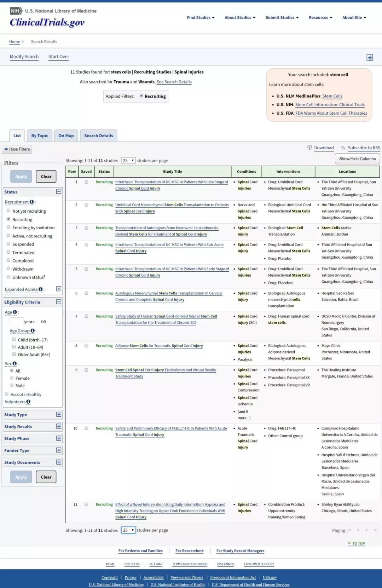Save study row 10 checkbox
Viewport: 382px width, 588px height.
86,428
